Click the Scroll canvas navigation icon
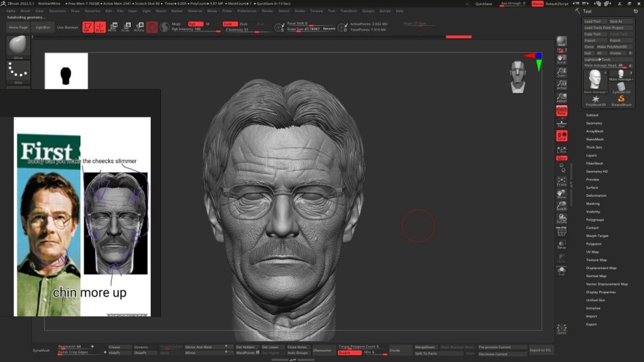644x362 pixels. [x=562, y=58]
